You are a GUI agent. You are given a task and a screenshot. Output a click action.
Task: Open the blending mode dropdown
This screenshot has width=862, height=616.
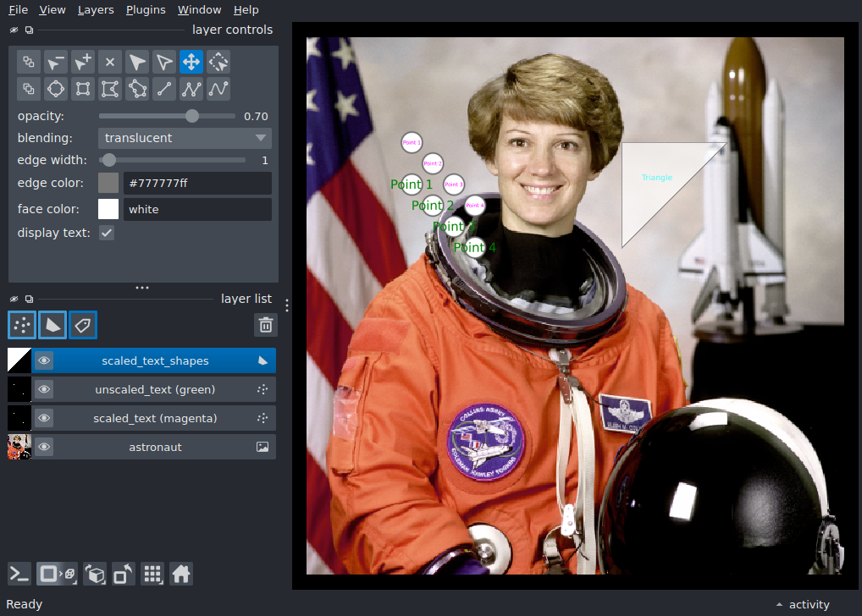tap(185, 138)
